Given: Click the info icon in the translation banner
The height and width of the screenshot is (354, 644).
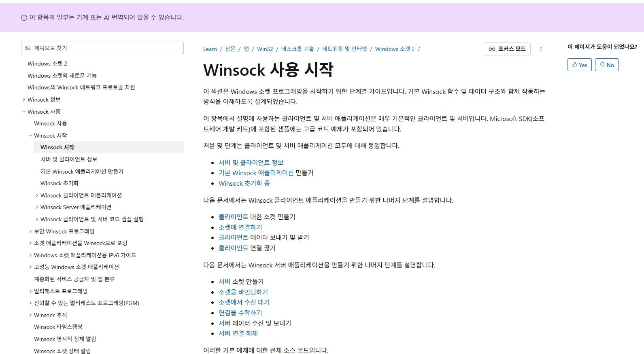Looking at the screenshot, I should 24,18.
